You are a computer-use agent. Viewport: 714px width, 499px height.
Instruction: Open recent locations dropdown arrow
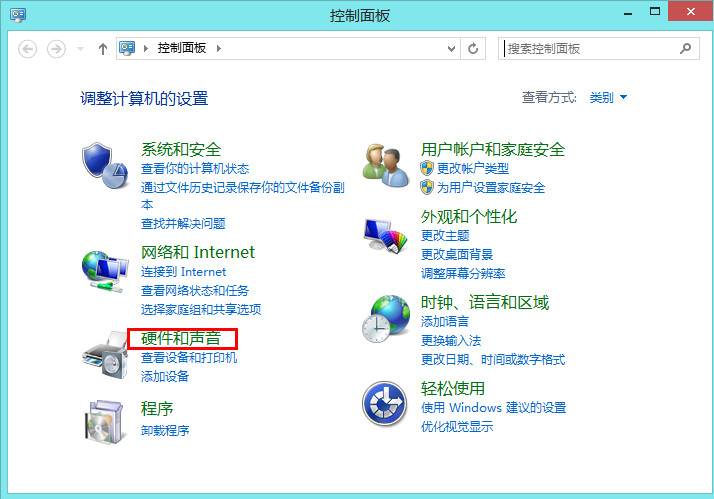tap(81, 49)
